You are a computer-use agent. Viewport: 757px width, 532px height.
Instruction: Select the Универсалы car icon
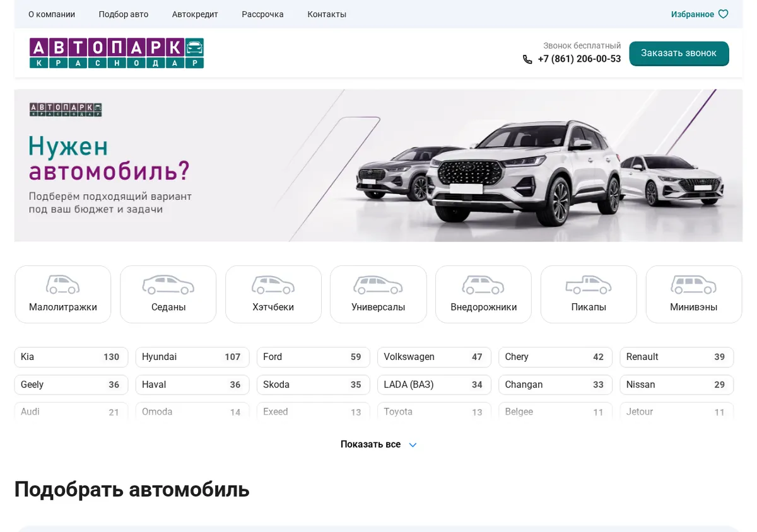click(378, 285)
